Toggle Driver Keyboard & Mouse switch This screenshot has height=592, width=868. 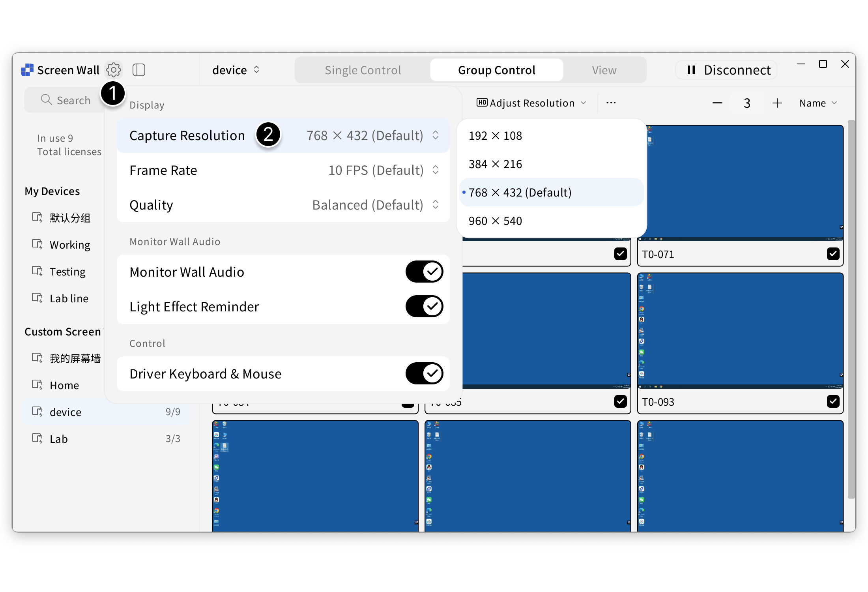[x=424, y=373]
